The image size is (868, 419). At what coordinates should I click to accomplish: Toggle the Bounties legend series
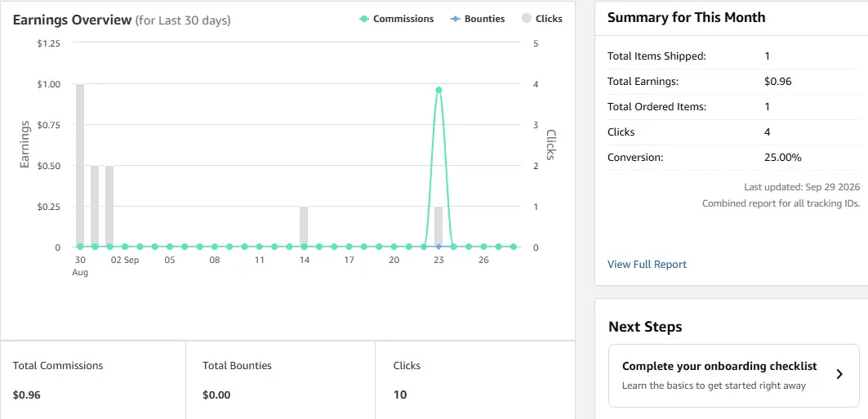(x=477, y=19)
